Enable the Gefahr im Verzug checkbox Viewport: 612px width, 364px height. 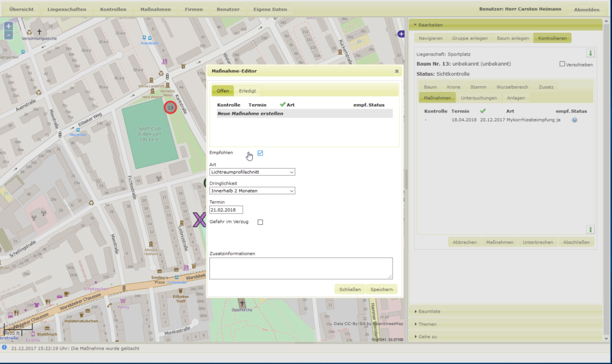[261, 222]
